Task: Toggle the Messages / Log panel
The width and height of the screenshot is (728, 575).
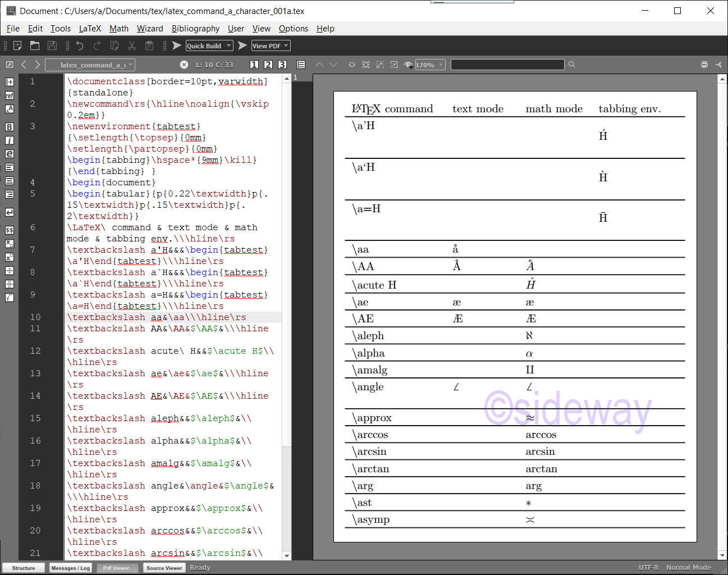Action: click(70, 568)
